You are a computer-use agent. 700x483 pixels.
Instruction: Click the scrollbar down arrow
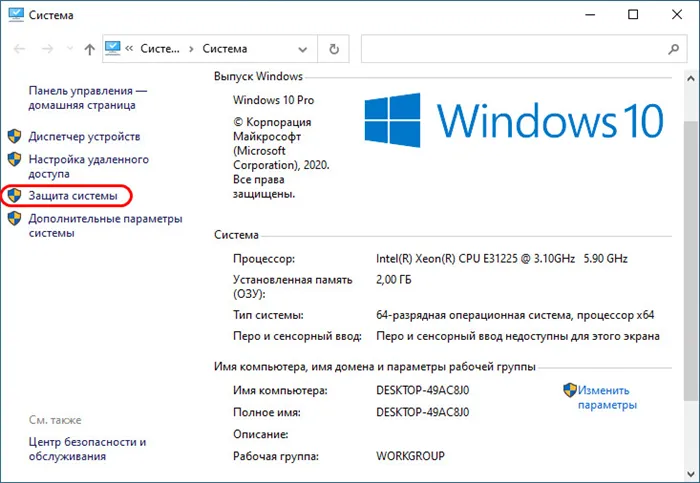point(690,473)
